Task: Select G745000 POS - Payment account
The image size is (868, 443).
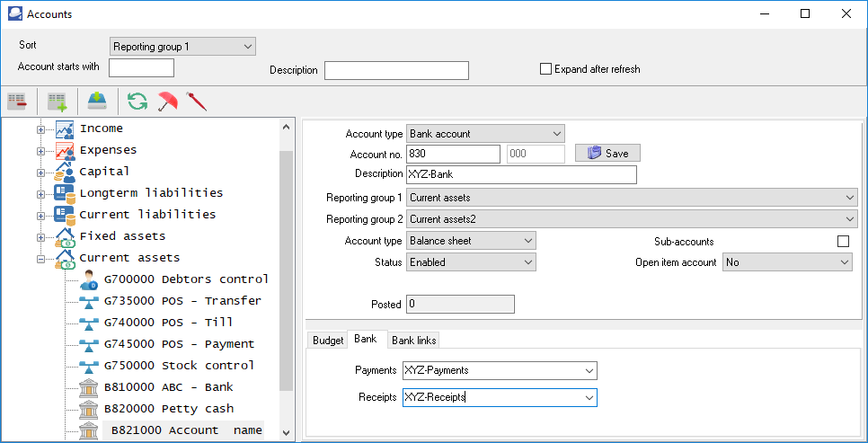Action: pos(179,344)
